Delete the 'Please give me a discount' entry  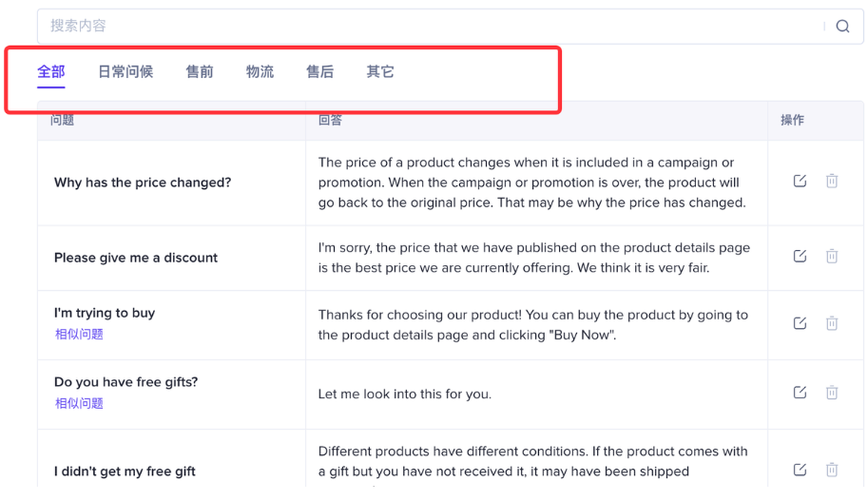click(832, 256)
